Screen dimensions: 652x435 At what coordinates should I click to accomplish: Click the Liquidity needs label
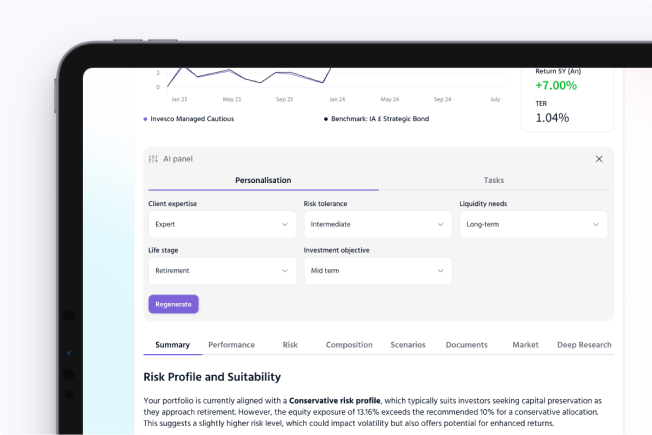(x=483, y=204)
